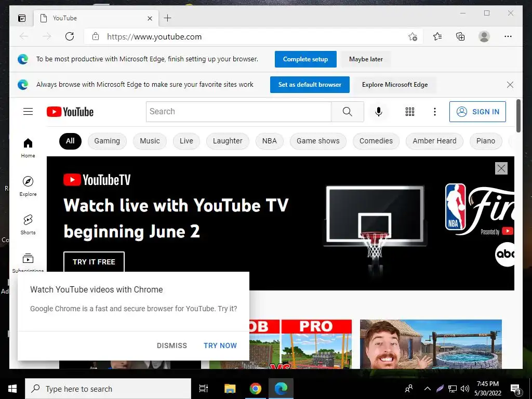Open a new tab with the plus button
The width and height of the screenshot is (532, 399).
[x=167, y=18]
